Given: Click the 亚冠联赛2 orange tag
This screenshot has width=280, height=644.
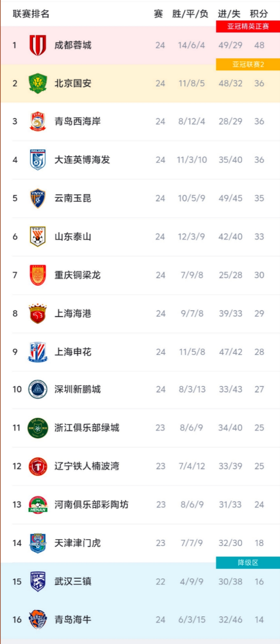Looking at the screenshot, I should click(x=248, y=64).
